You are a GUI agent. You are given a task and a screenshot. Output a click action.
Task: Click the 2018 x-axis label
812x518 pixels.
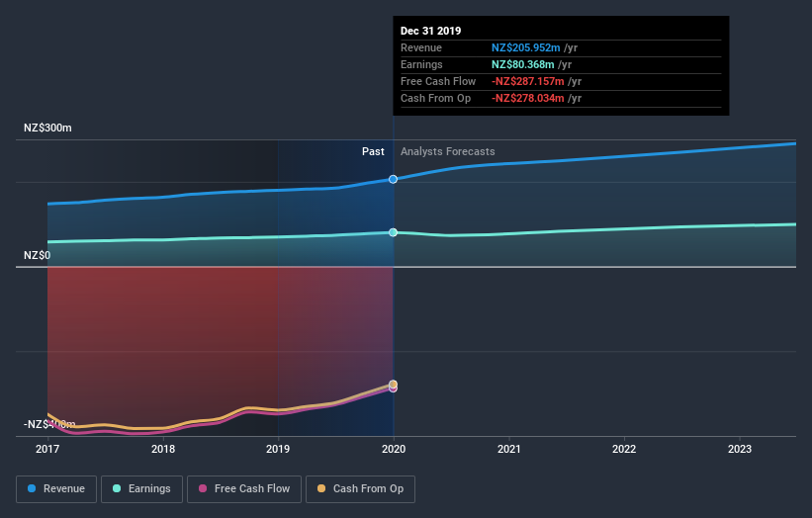coord(163,449)
